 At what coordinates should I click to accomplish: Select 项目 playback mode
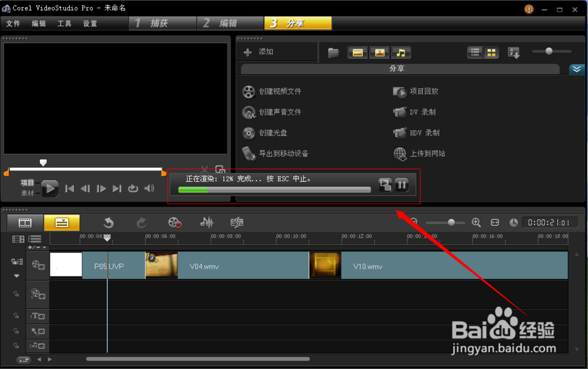coord(27,183)
